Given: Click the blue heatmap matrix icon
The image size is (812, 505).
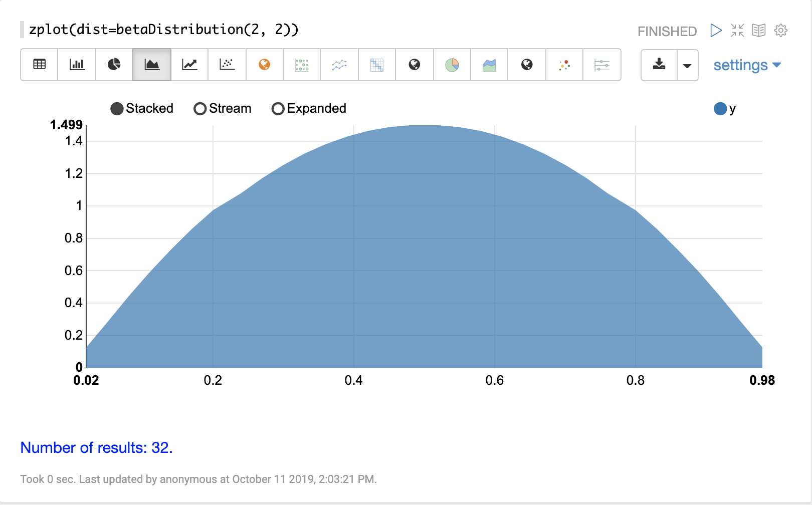Looking at the screenshot, I should click(x=377, y=65).
